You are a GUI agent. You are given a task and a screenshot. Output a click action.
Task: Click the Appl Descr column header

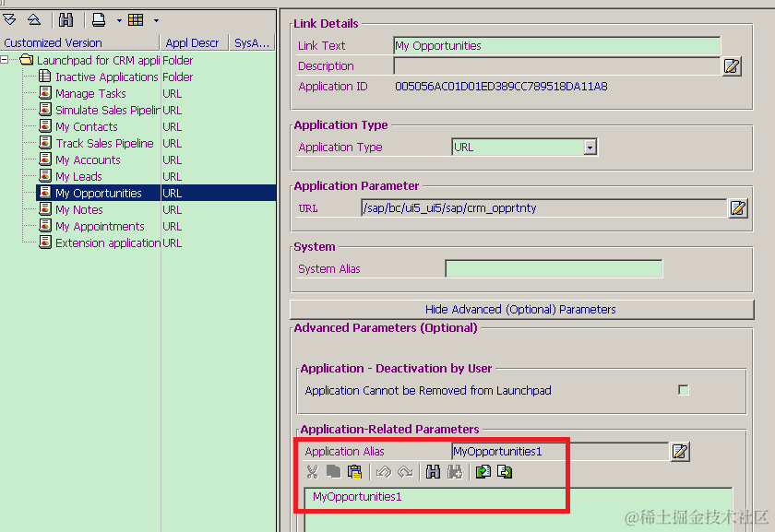195,43
